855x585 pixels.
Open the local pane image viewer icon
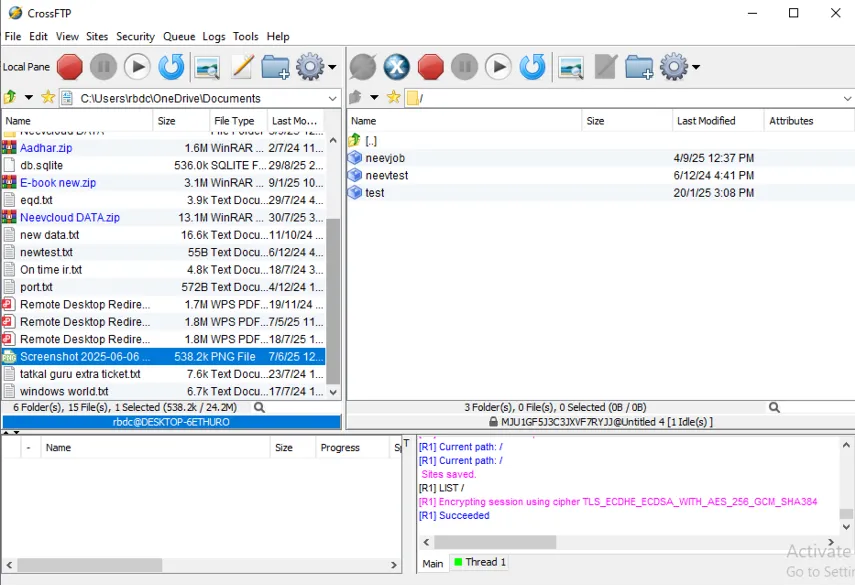click(x=207, y=68)
